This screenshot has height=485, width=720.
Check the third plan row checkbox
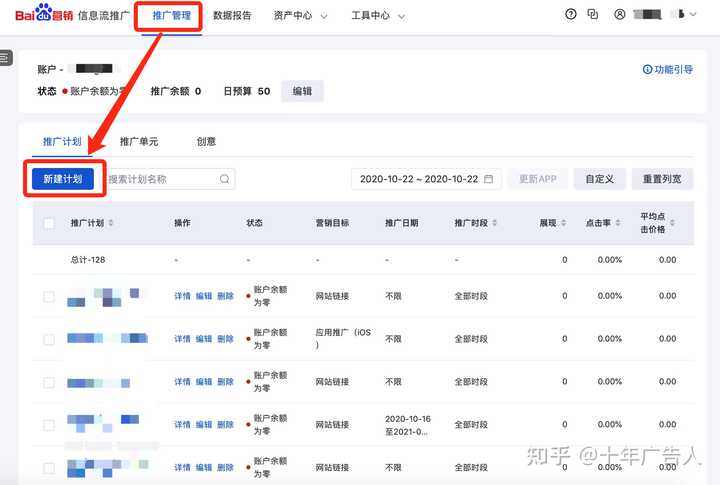(49, 382)
